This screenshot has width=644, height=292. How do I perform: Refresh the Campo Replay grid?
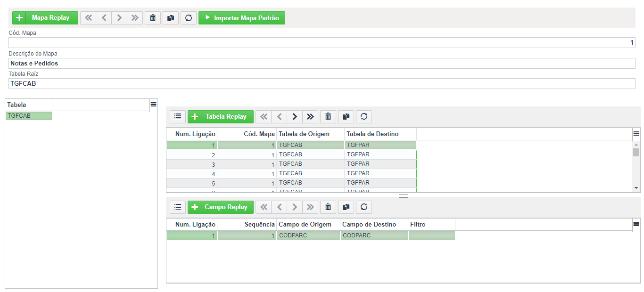[x=364, y=207]
